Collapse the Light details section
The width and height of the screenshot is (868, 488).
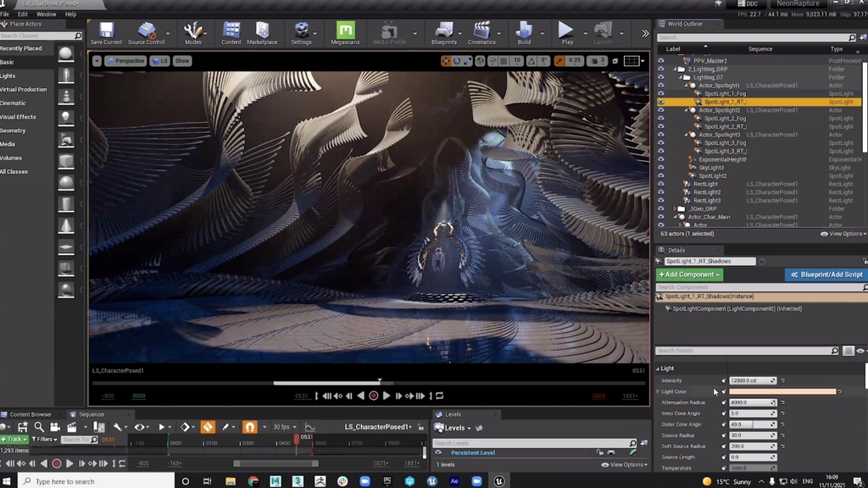coord(658,369)
